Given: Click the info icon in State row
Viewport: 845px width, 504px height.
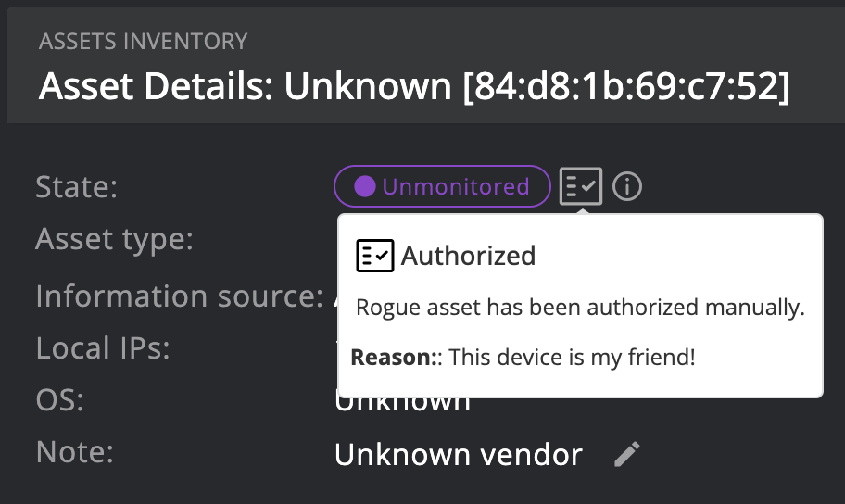Looking at the screenshot, I should pos(627,187).
